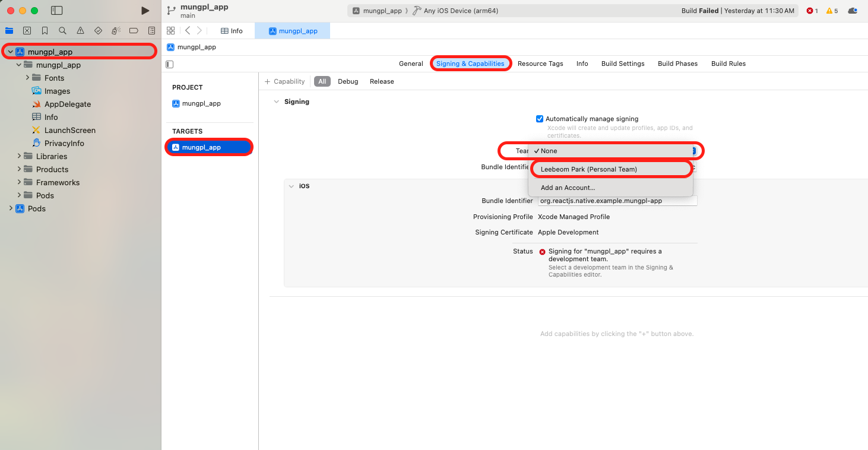Click the red error count badge
The image size is (868, 450).
pyautogui.click(x=812, y=11)
